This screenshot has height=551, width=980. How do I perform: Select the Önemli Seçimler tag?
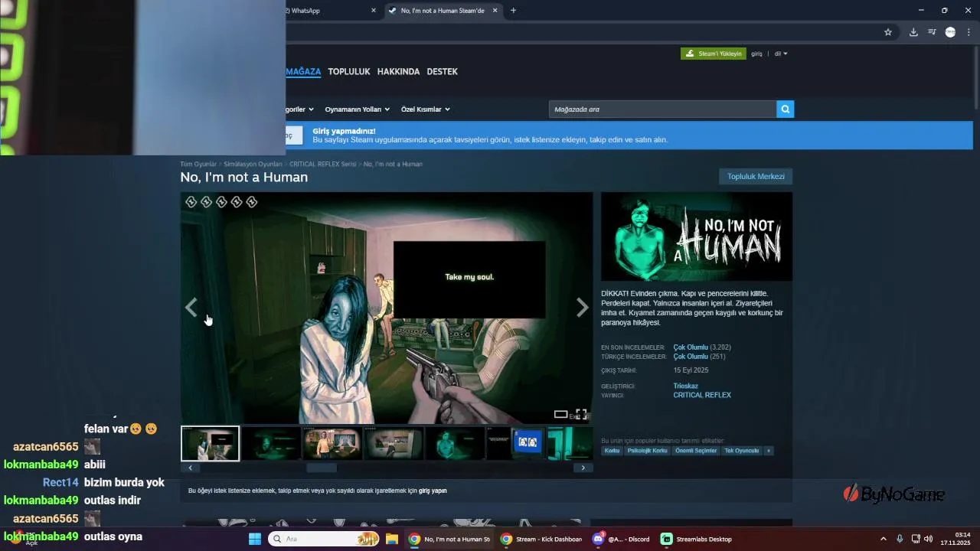(x=696, y=451)
